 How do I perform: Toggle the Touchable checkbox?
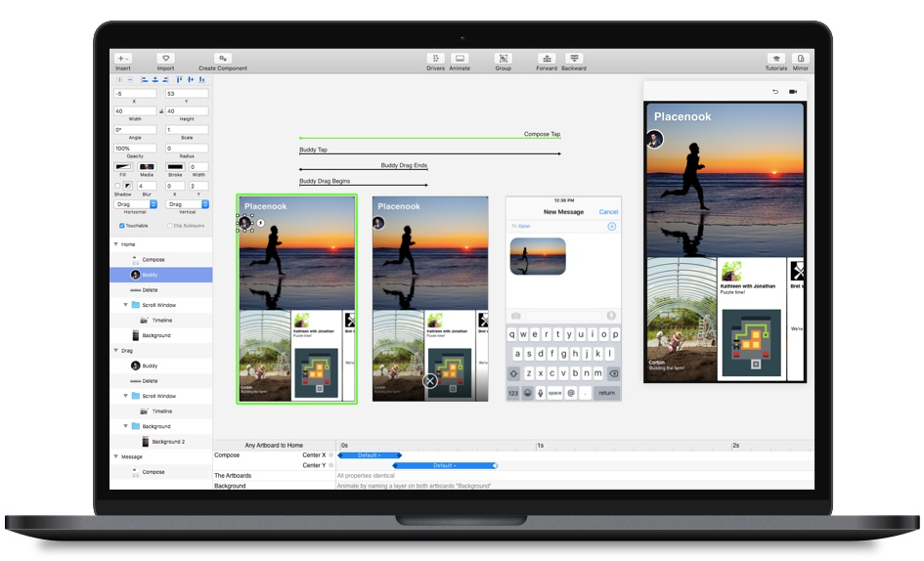tap(122, 226)
